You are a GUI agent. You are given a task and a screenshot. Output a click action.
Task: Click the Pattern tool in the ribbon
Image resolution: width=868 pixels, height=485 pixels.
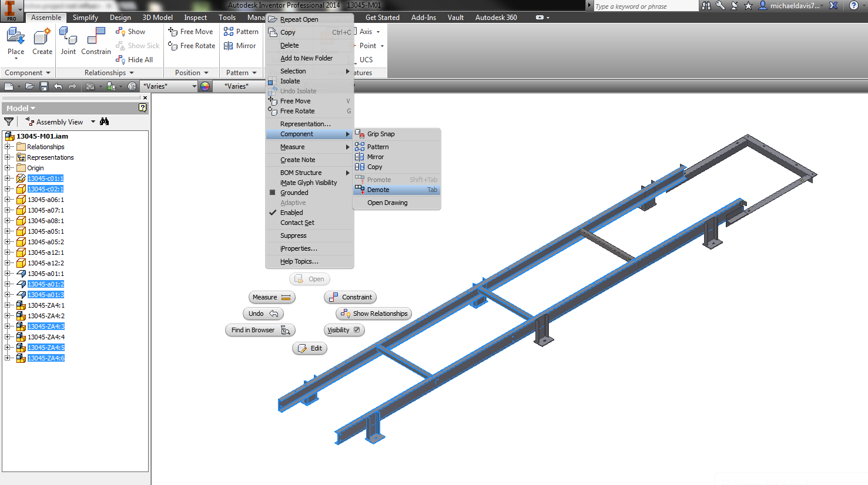tap(241, 32)
